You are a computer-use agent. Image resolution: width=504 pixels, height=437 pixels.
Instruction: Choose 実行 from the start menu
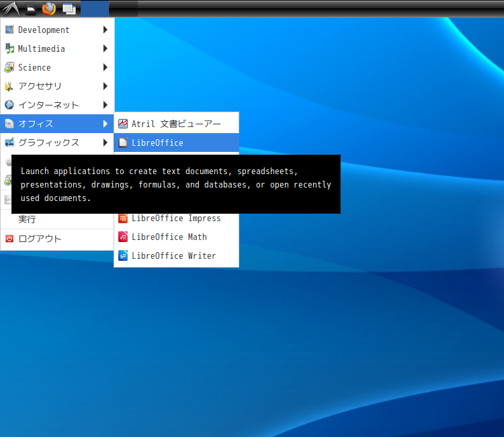point(57,220)
